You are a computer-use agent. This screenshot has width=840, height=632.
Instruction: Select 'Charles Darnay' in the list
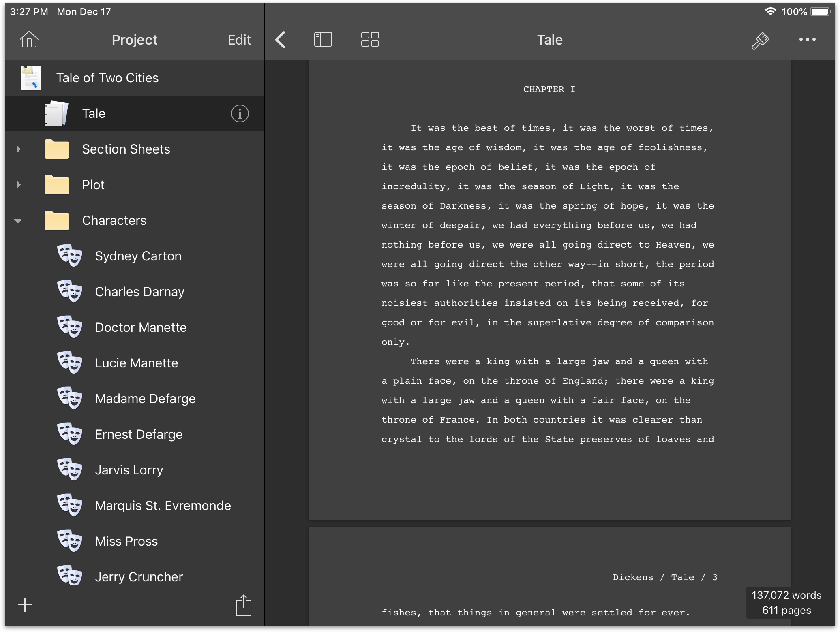point(140,292)
